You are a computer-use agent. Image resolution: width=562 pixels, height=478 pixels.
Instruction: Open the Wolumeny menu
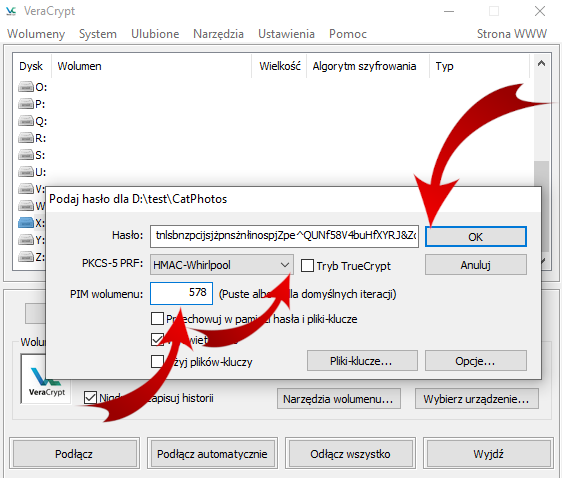pos(36,34)
